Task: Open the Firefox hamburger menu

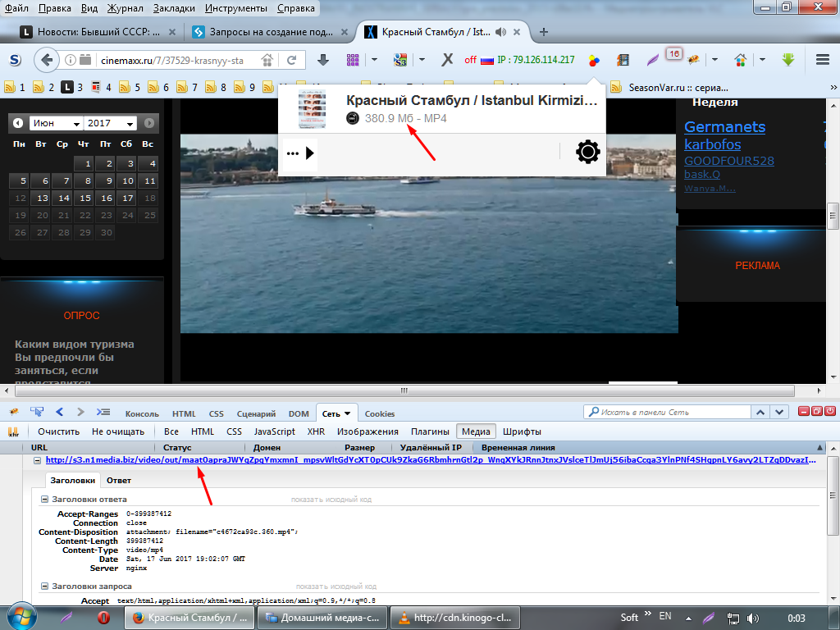Action: pyautogui.click(x=823, y=60)
